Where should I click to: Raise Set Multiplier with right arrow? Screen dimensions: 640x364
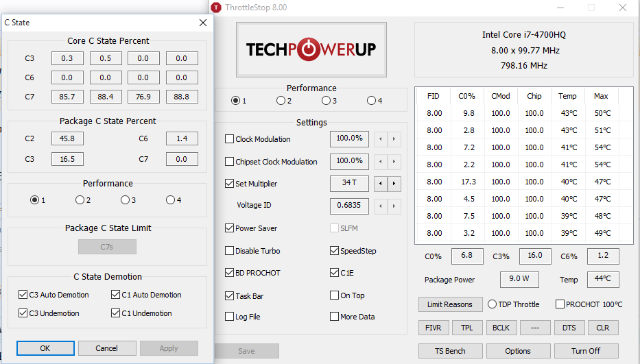394,184
